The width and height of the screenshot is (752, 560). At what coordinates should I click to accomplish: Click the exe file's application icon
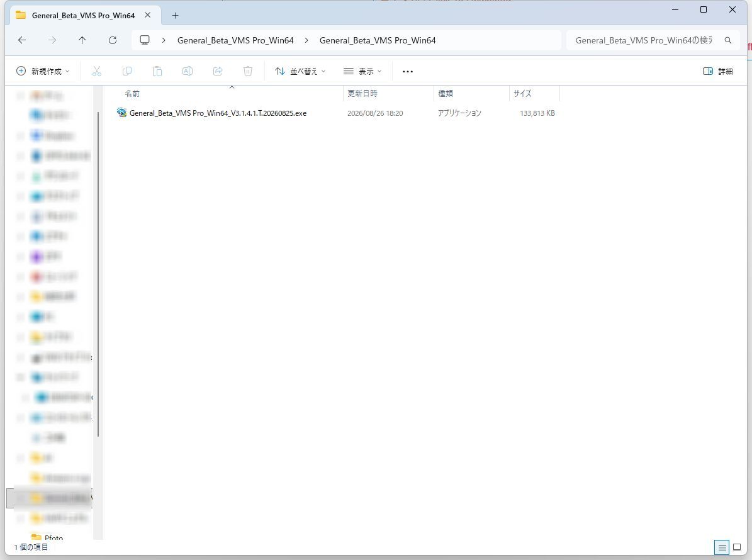coord(122,113)
